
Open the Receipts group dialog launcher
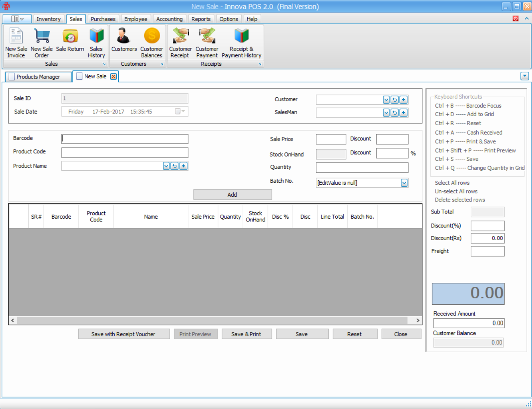click(x=260, y=64)
